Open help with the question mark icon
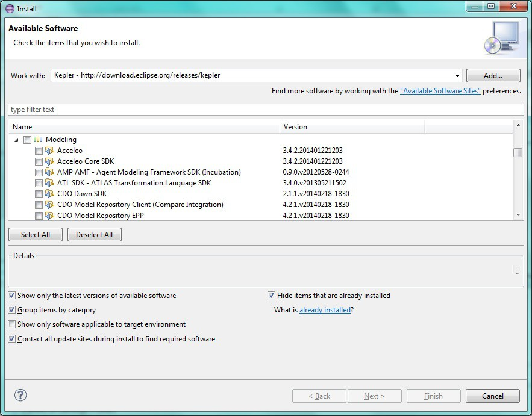The image size is (532, 416). point(20,395)
